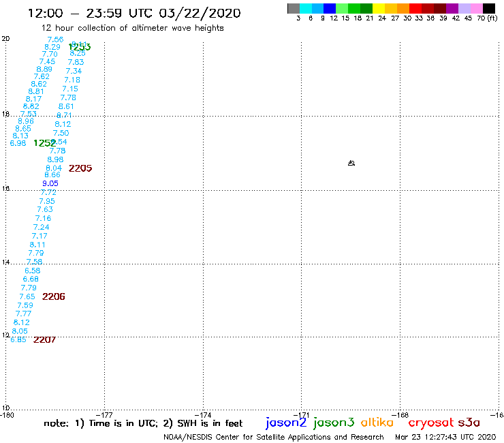
Task: Click the 7.15 wave height value
Action: coord(70,89)
